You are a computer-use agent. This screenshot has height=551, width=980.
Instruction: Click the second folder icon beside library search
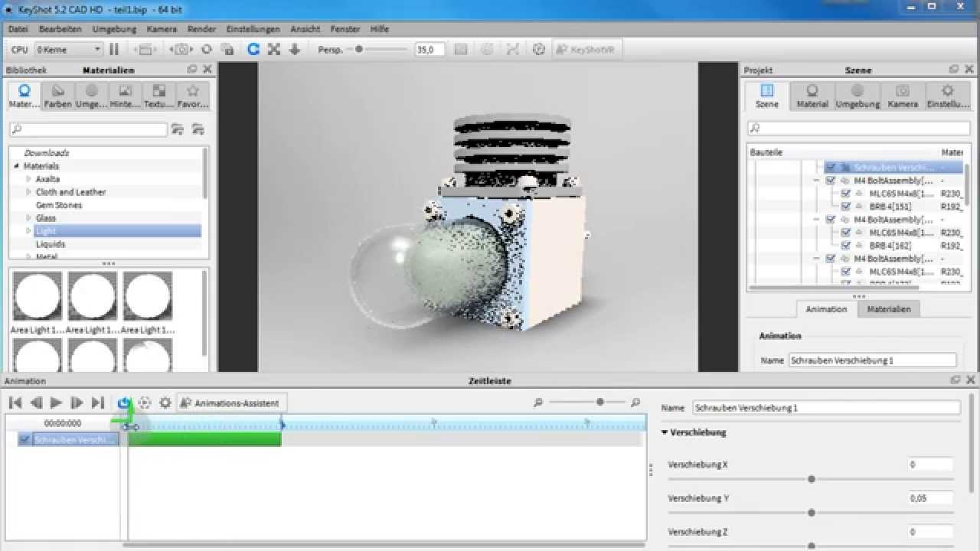tap(198, 129)
